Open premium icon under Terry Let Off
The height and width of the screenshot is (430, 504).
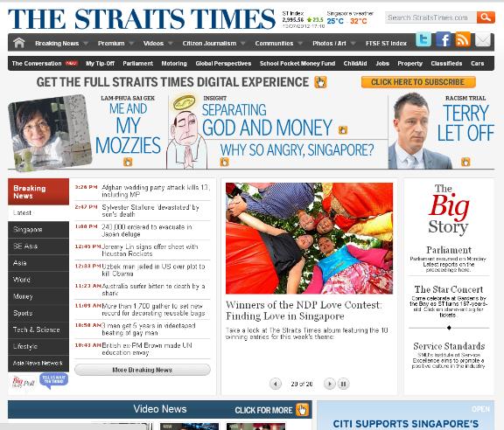[x=465, y=162]
